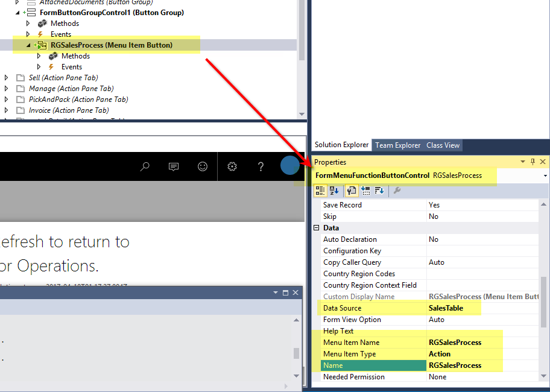Collapse the RGSalesProcess tree node
Image resolution: width=550 pixels, height=392 pixels.
pyautogui.click(x=28, y=45)
